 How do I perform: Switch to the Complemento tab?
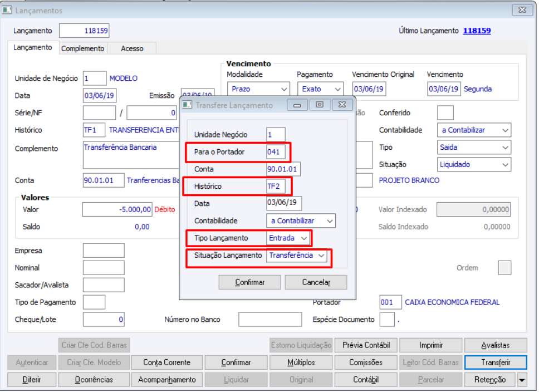tap(82, 48)
